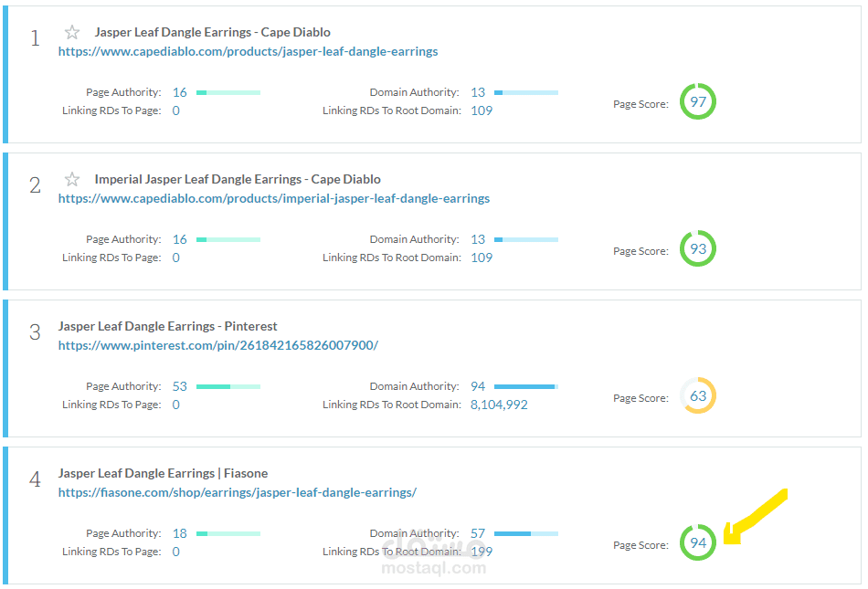Viewport: 868px width, 589px height.
Task: Click the Imperial Jasper Leaf result title
Action: 238,179
